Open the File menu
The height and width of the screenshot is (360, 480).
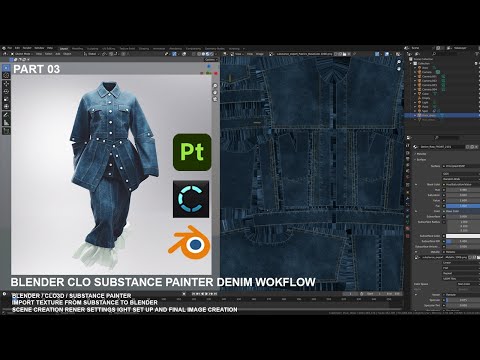[x=9, y=48]
